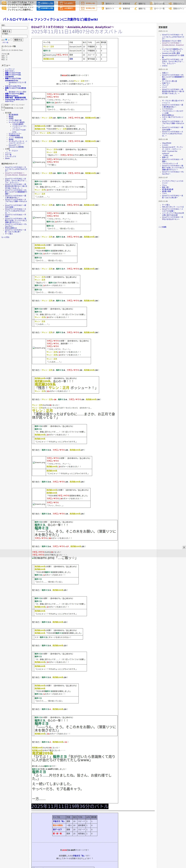Open the 雑談室 board link
The width and height of the screenshot is (186, 868).
[x=11, y=117]
